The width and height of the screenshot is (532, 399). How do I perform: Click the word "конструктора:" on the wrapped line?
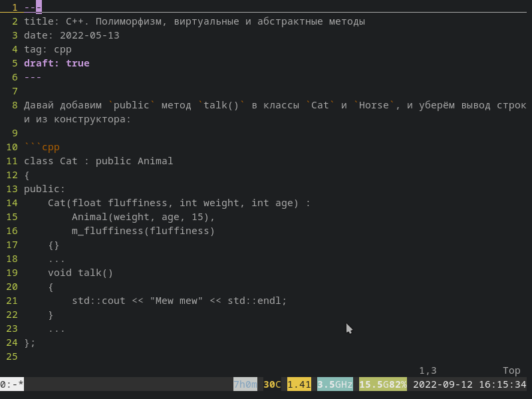pos(92,119)
